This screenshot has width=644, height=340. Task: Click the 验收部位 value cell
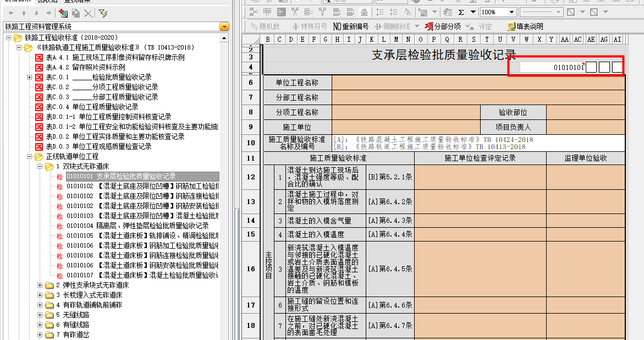[586, 112]
